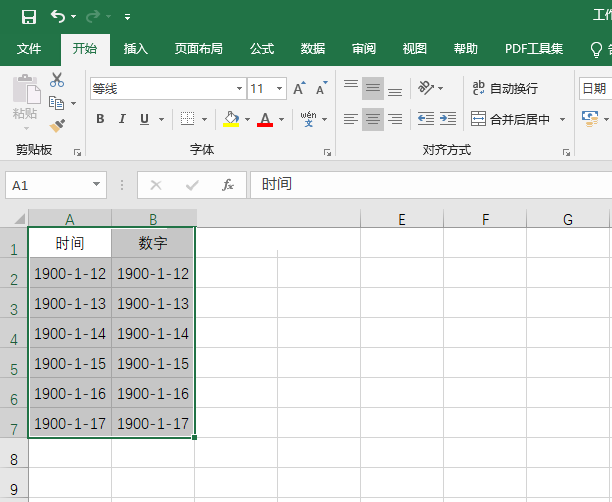Switch to the 插入 tab

click(135, 48)
